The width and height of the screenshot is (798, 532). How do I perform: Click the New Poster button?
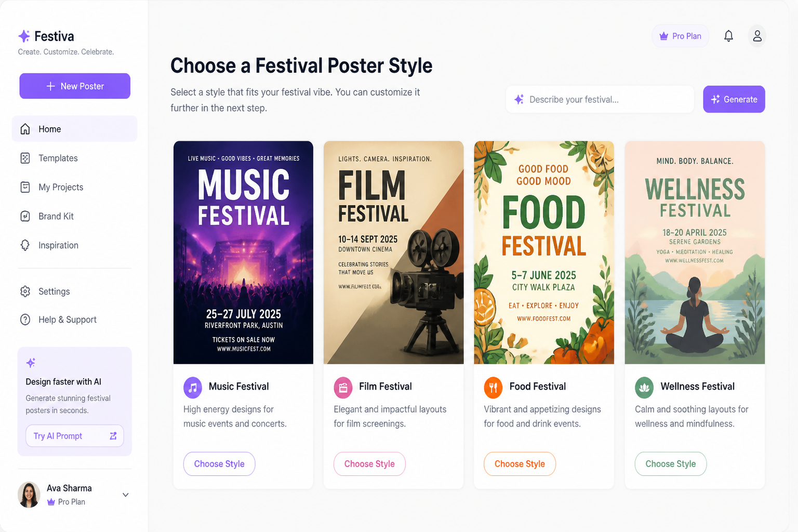[x=75, y=86]
